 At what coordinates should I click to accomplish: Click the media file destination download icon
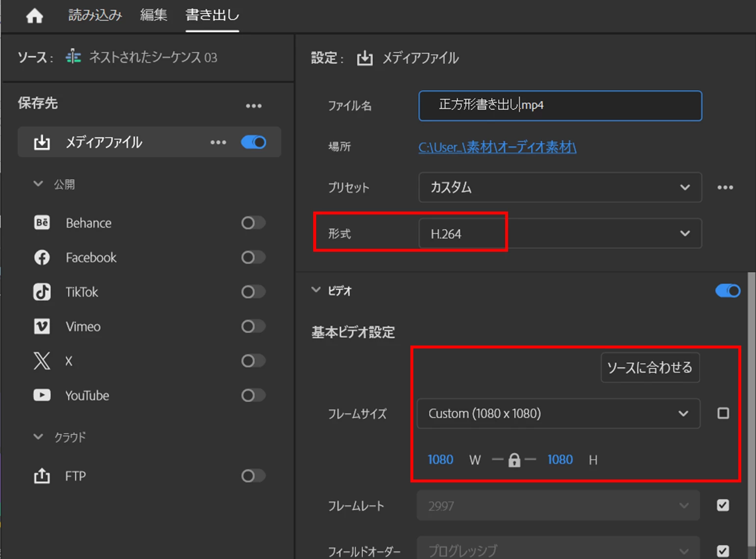[42, 142]
